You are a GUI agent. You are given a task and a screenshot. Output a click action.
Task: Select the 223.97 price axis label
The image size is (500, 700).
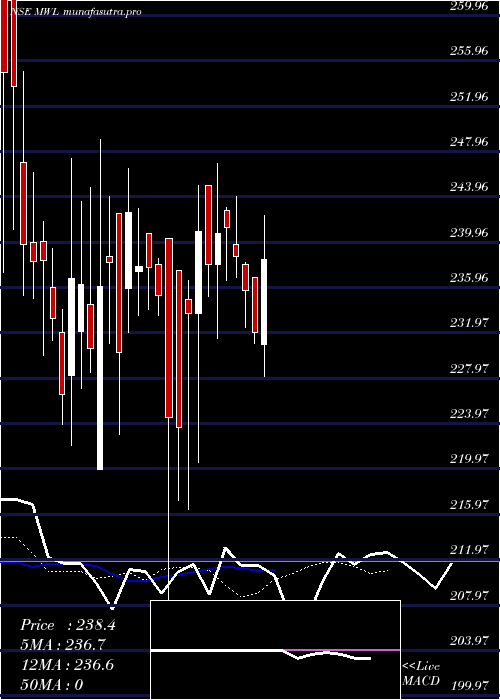[x=469, y=413]
